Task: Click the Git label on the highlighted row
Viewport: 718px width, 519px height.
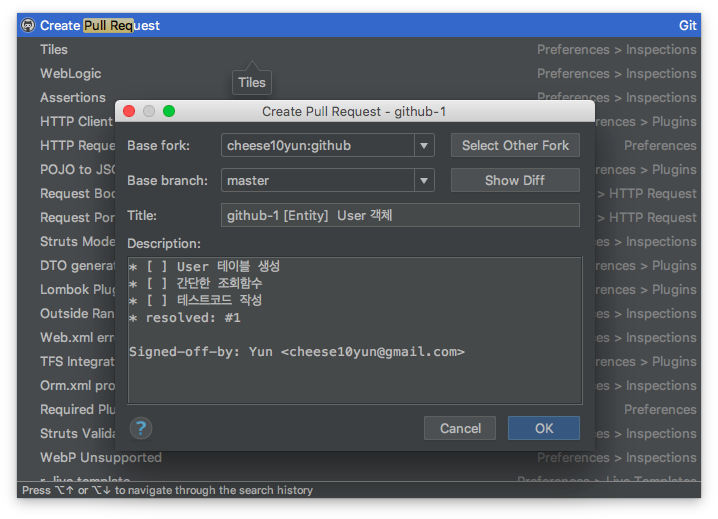Action: (687, 25)
